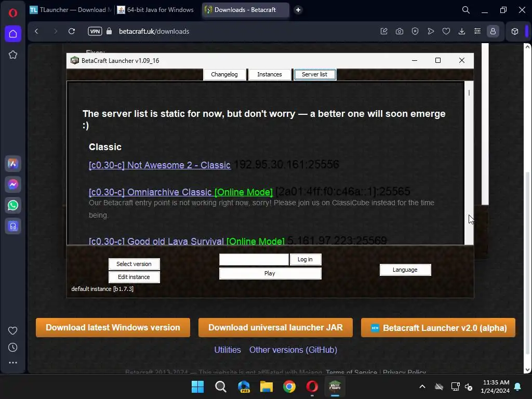The image size is (532, 399).
Task: Click Download latest Windows version
Action: [113, 327]
